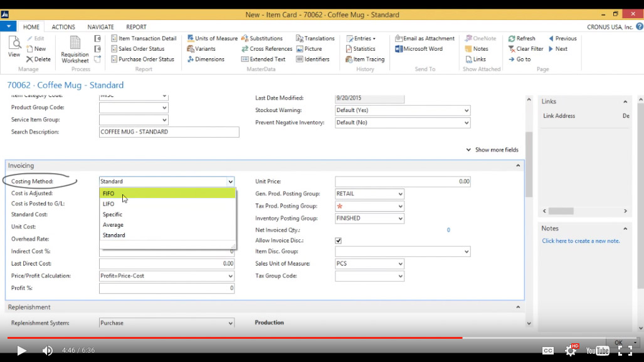The width and height of the screenshot is (644, 362).
Task: Enter fullscreen video mode
Action: pyautogui.click(x=625, y=350)
